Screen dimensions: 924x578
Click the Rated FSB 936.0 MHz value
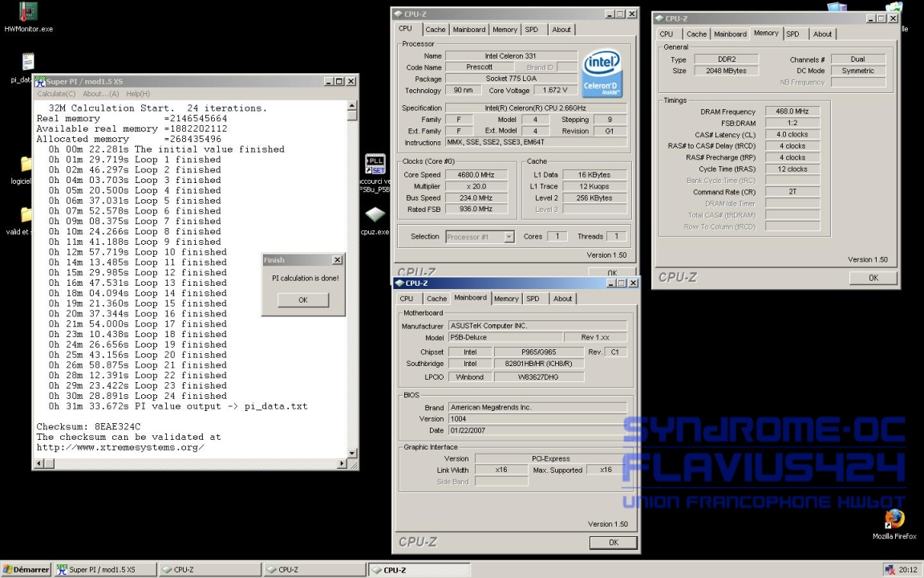pos(476,209)
